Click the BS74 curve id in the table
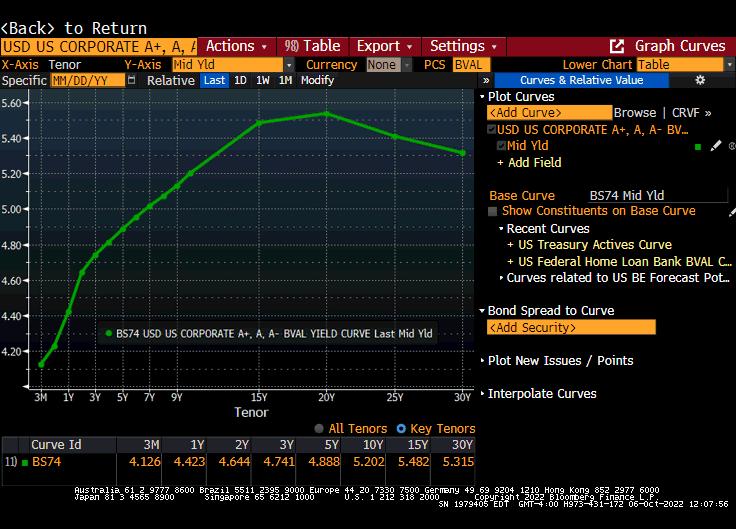Screen dimensions: 736x529 point(46,462)
